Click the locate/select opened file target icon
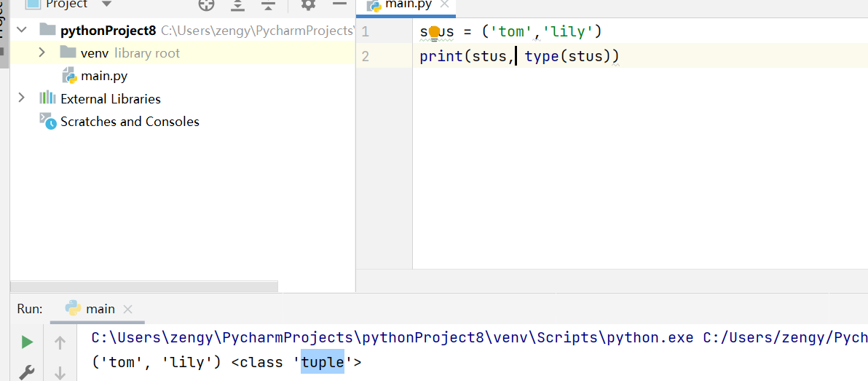Image resolution: width=868 pixels, height=381 pixels. [x=207, y=4]
